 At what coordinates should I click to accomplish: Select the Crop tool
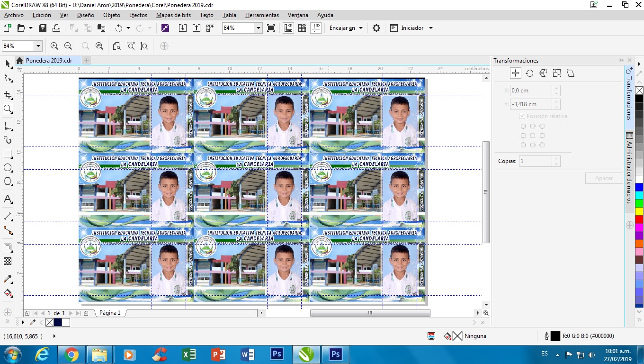point(8,95)
